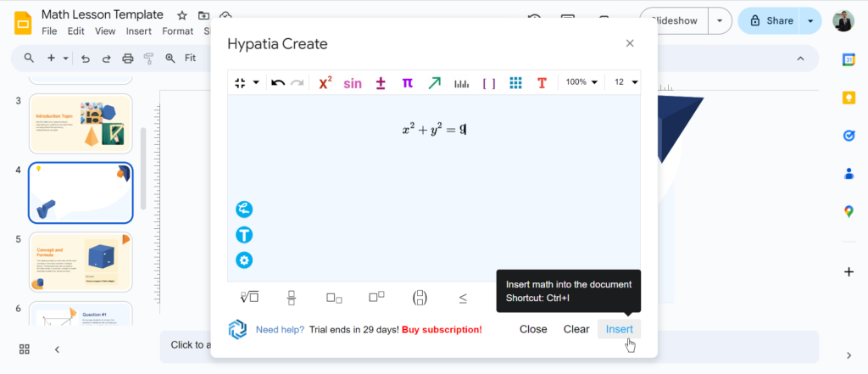Open the sin trigonometry functions menu

353,82
